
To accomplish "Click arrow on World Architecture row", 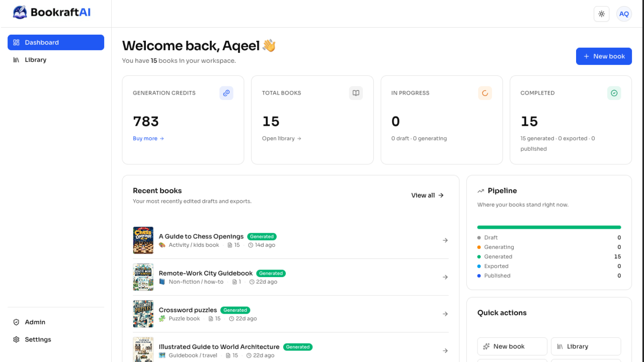I will 445,350.
